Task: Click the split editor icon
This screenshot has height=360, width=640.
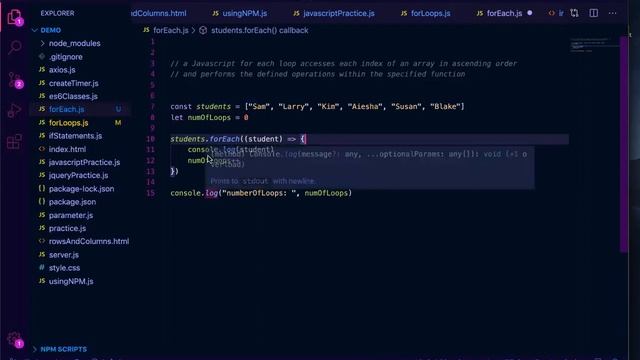Action: pos(593,13)
